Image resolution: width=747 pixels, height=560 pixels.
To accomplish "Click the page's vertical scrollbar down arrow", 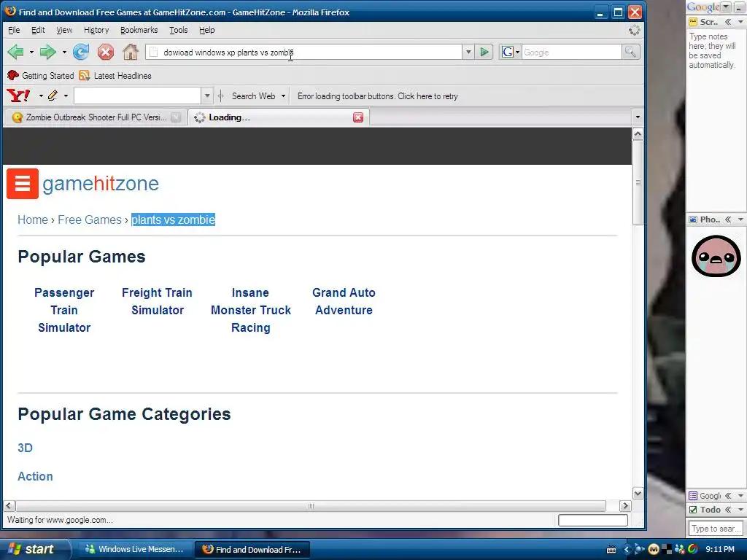I will click(638, 494).
